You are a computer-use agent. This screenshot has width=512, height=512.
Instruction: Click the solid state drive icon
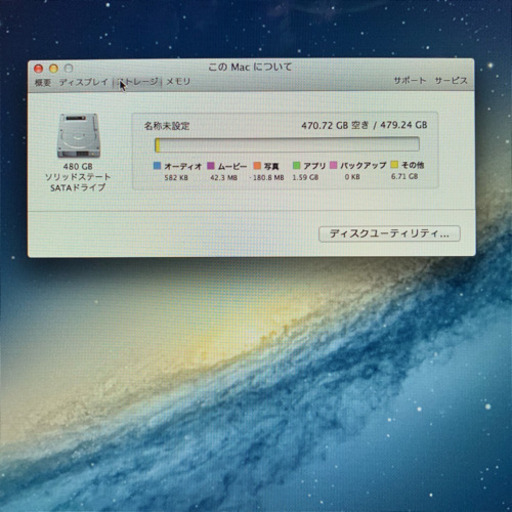(78, 136)
